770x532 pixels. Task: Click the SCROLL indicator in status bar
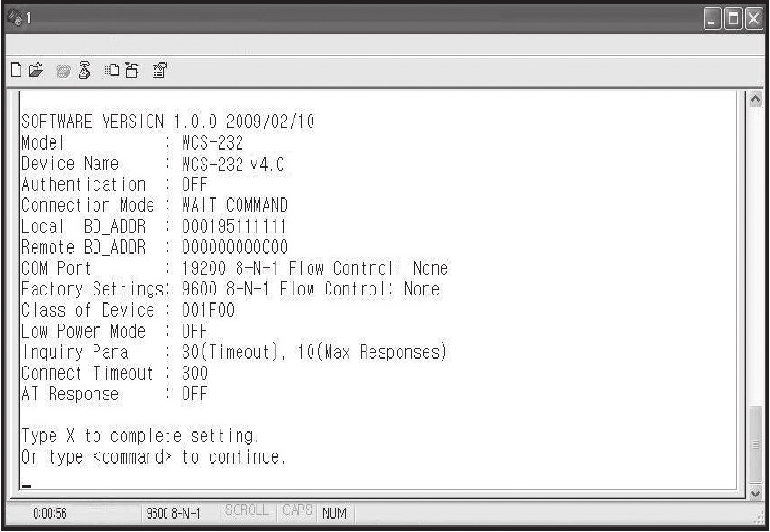tap(247, 510)
